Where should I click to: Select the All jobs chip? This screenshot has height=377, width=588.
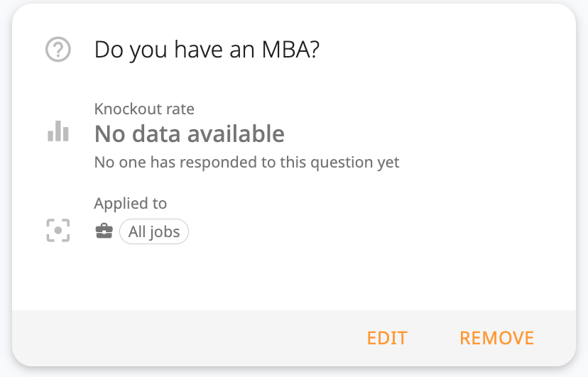pyautogui.click(x=154, y=231)
